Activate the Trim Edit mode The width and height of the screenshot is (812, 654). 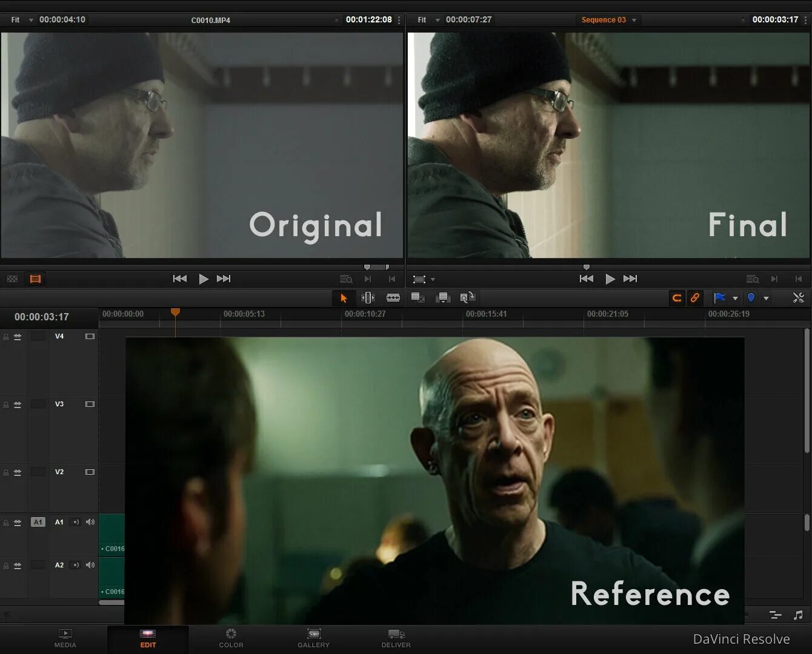367,297
